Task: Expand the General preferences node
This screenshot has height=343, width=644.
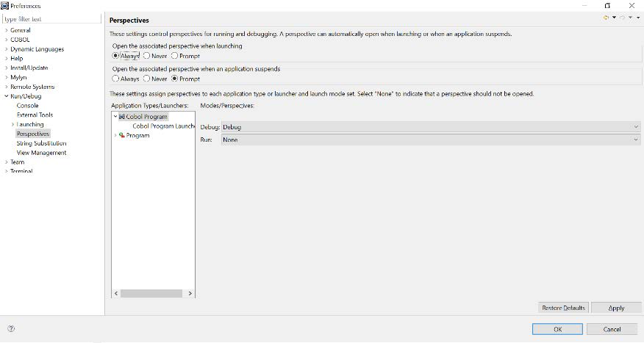Action: point(6,30)
